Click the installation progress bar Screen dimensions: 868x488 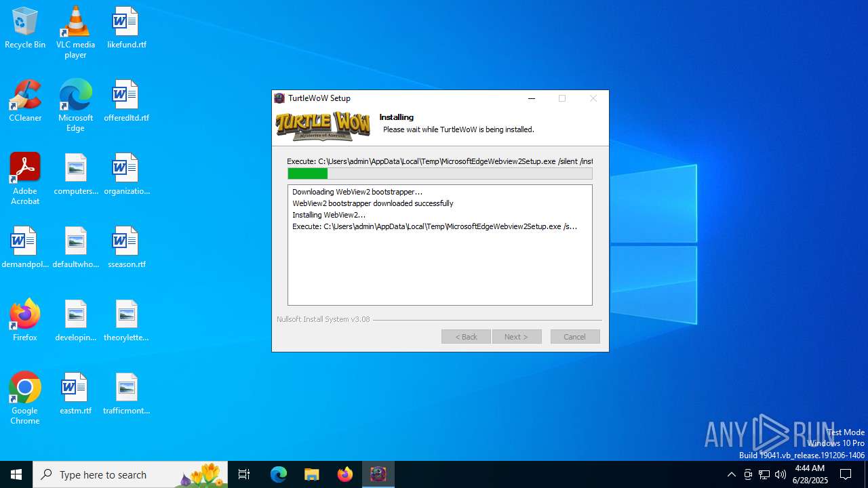click(x=440, y=174)
